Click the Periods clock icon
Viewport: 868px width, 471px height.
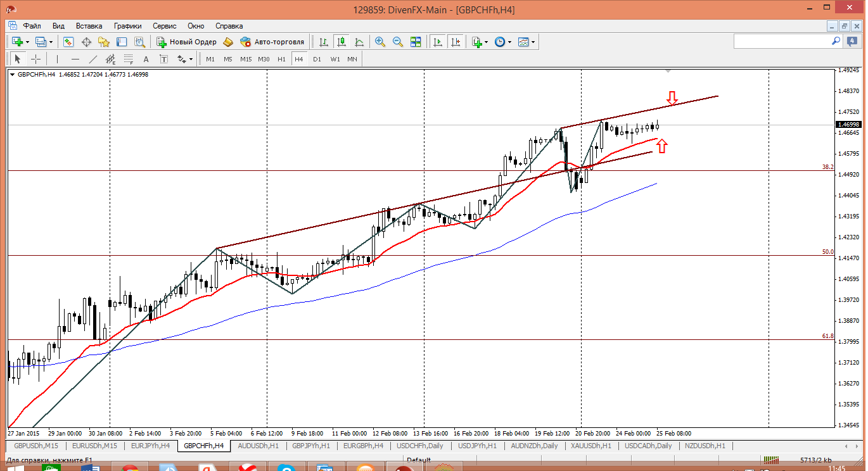coord(500,42)
